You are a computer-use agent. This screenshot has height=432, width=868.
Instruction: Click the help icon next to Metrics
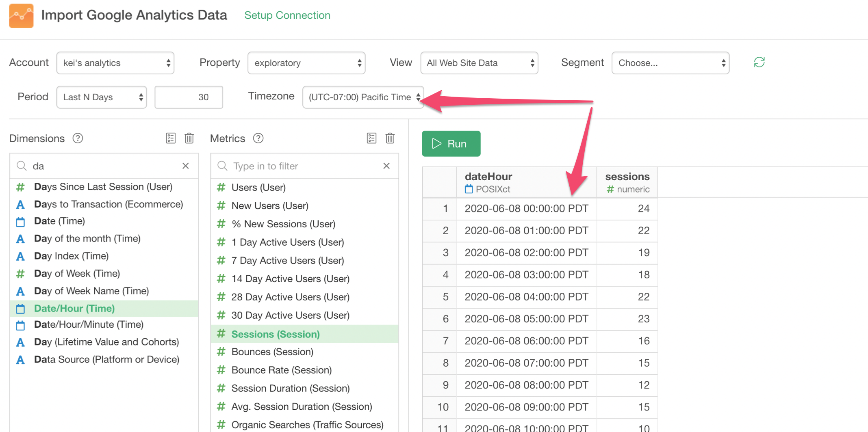click(258, 138)
